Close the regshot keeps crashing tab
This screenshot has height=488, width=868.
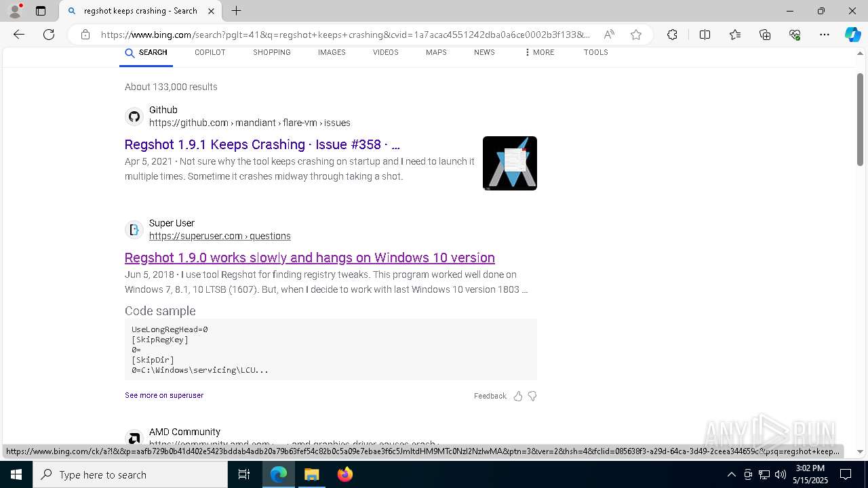[x=211, y=11]
